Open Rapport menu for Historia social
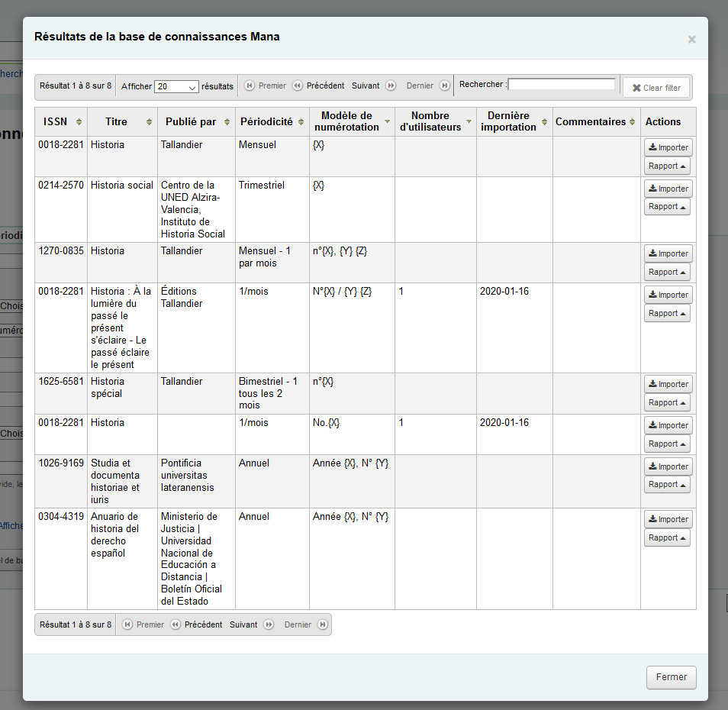728x710 pixels. coord(667,207)
